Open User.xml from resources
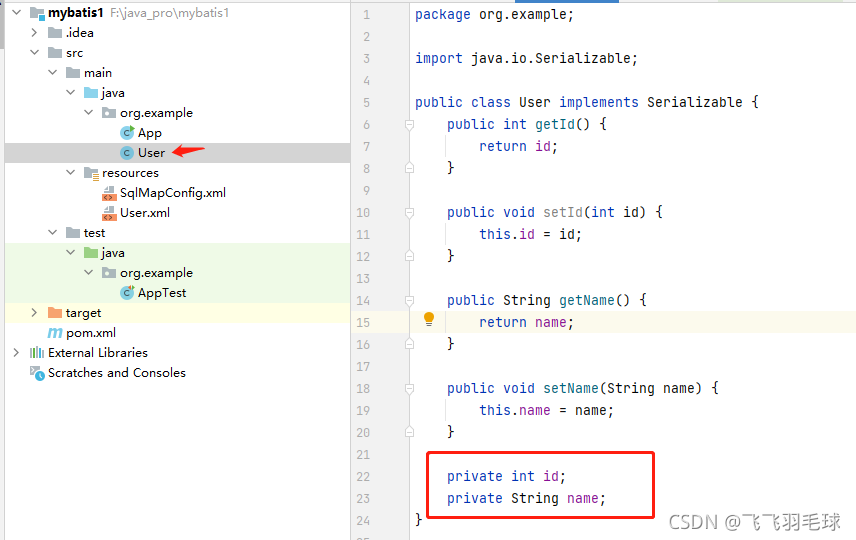The height and width of the screenshot is (540, 856). tap(145, 213)
